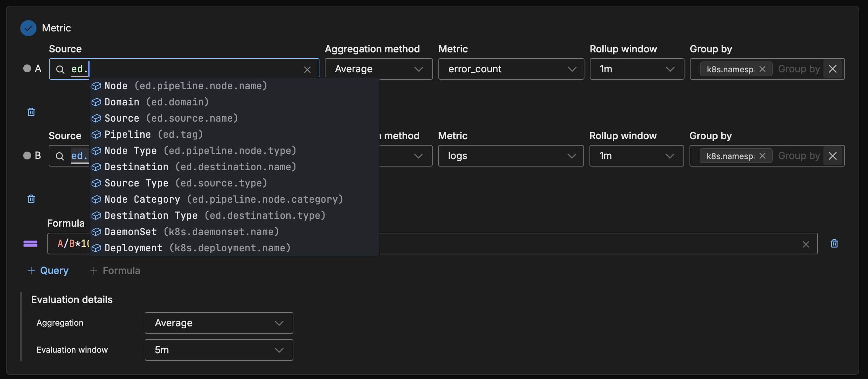This screenshot has width=868, height=379.
Task: Open error_count Metric dropdown
Action: click(x=511, y=69)
